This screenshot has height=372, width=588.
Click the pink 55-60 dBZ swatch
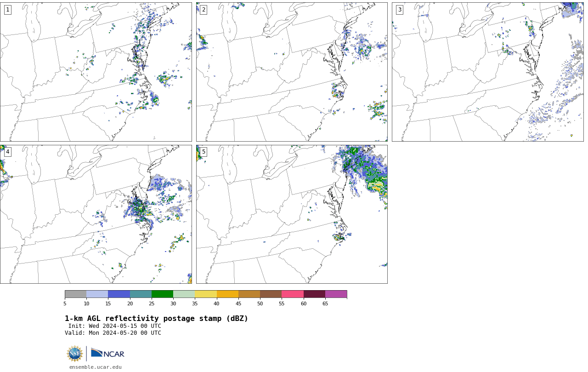click(293, 294)
